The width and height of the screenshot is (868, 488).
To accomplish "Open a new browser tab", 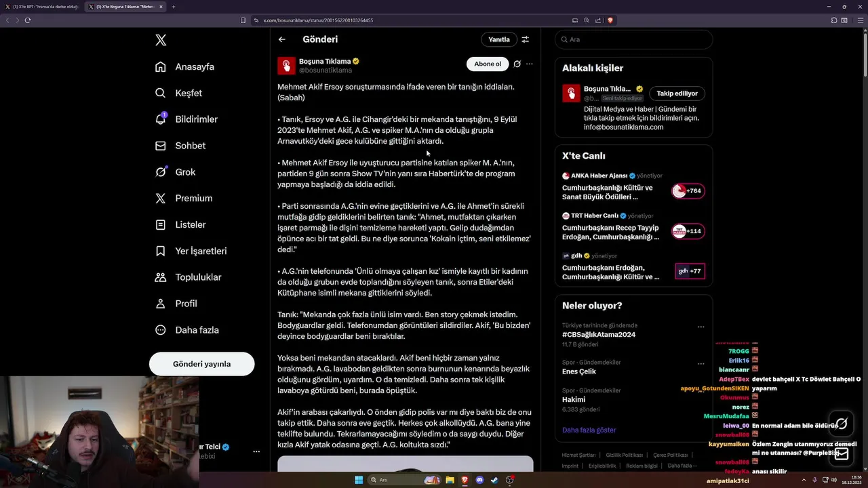I will (174, 7).
